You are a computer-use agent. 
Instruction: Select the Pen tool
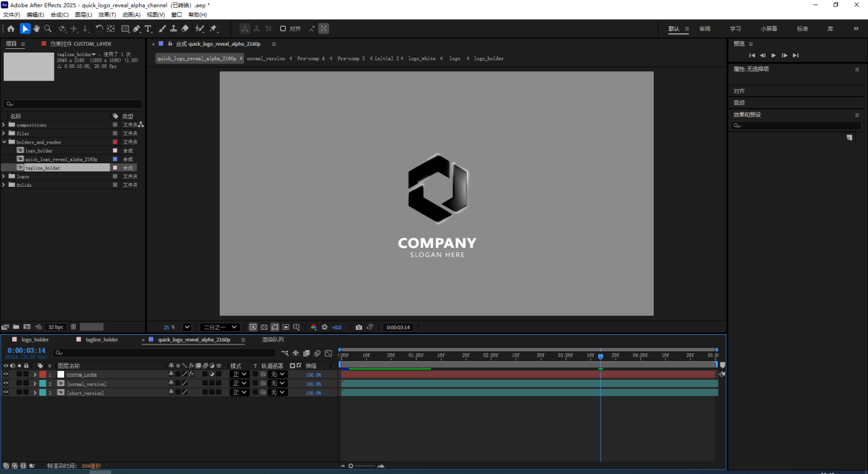coord(137,29)
